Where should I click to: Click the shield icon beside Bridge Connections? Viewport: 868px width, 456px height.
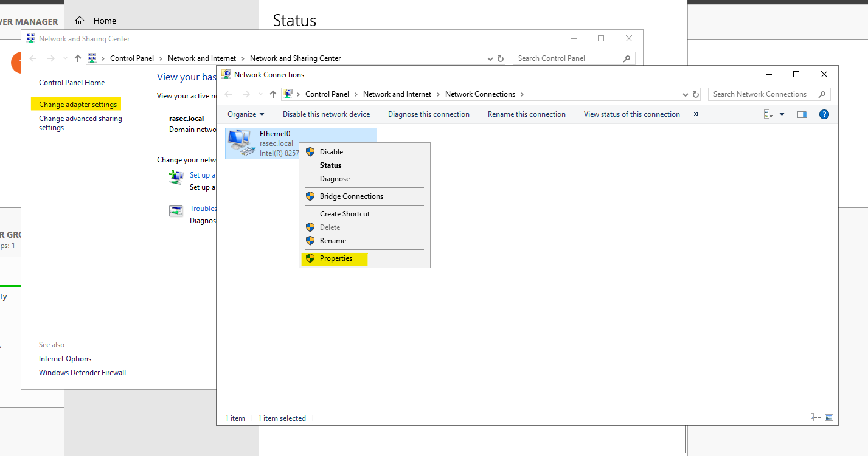click(x=310, y=196)
